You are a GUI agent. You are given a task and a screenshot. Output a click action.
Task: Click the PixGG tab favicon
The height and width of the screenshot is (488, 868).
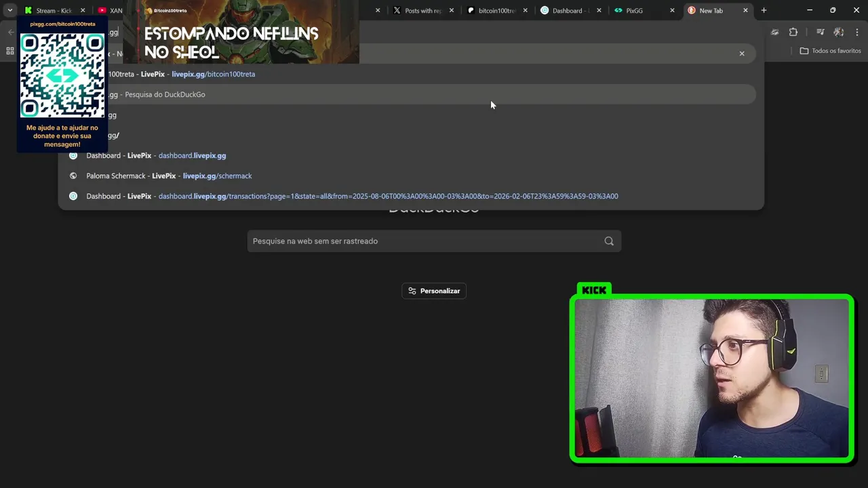coord(618,10)
